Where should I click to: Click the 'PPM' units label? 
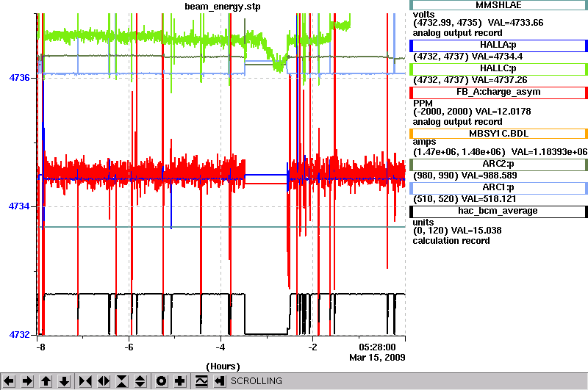[x=423, y=103]
